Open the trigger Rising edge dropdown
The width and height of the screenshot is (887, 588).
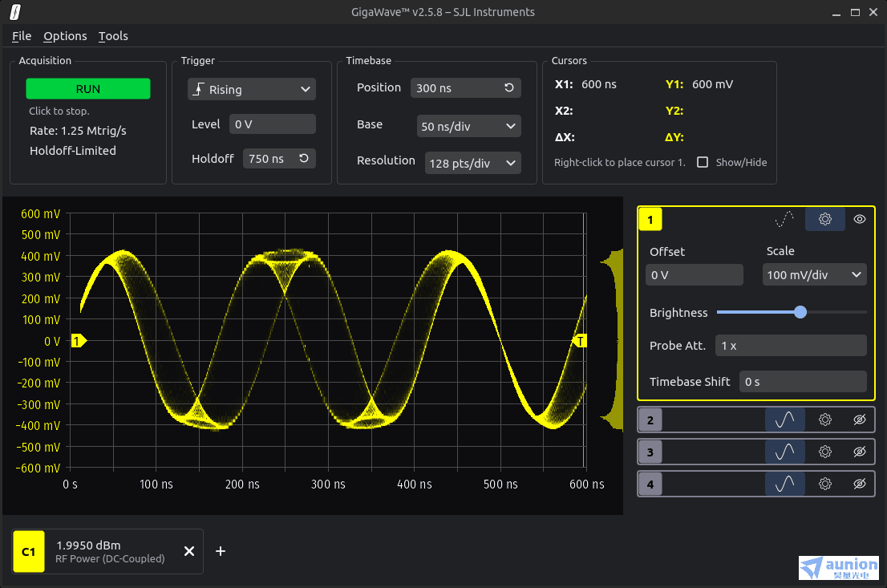252,90
